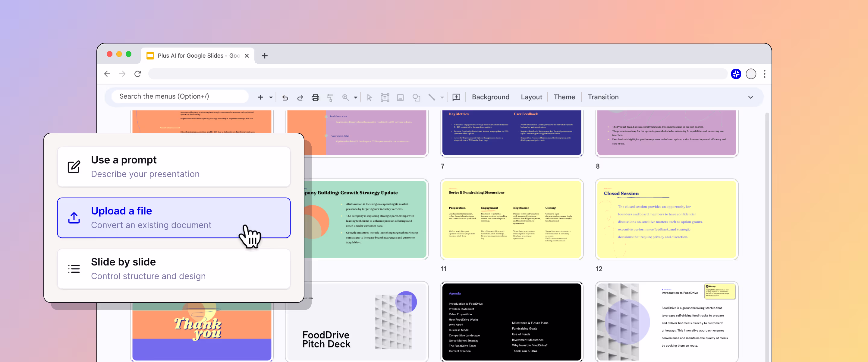This screenshot has height=362, width=868.
Task: Reload the page with refresh icon
Action: coord(137,74)
